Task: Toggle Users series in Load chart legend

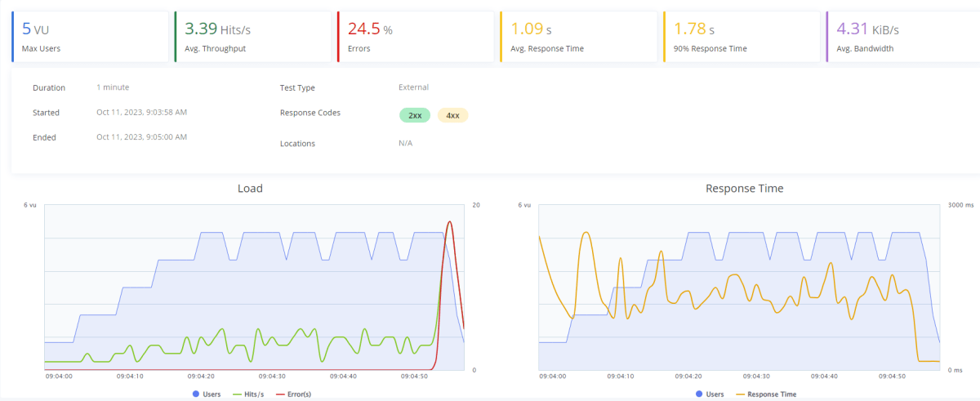Action: pyautogui.click(x=206, y=394)
